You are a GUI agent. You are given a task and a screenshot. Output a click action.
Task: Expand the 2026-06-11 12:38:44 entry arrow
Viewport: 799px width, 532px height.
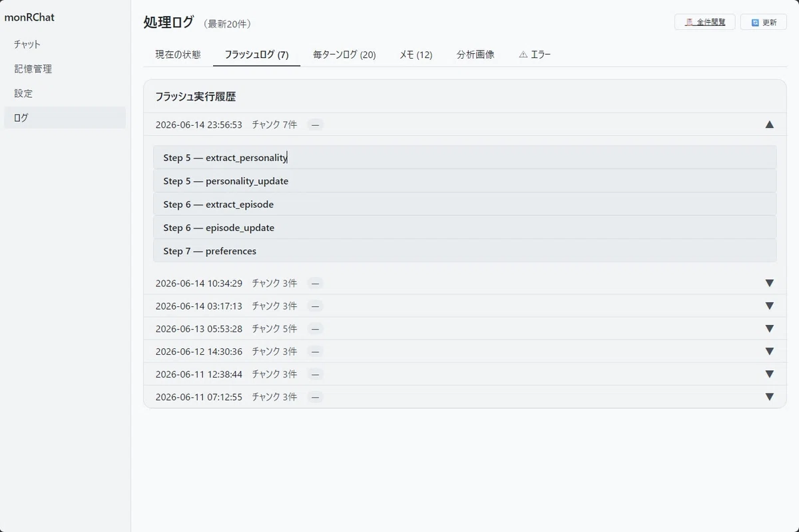click(x=770, y=374)
